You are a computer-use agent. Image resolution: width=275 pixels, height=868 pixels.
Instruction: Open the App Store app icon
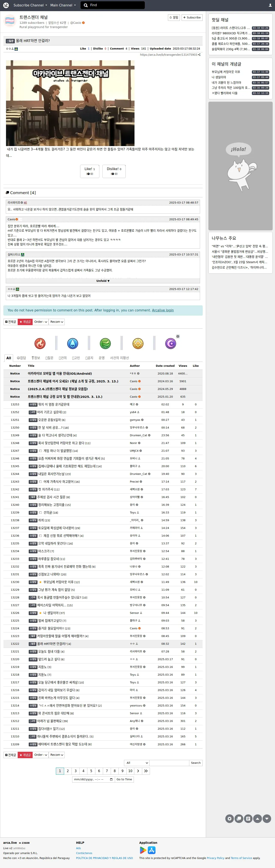151,850
